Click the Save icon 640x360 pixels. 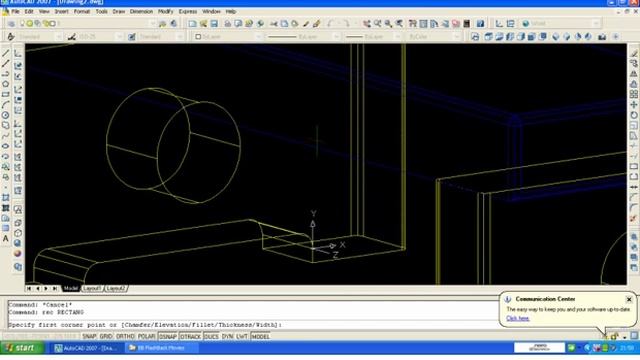pos(213,24)
